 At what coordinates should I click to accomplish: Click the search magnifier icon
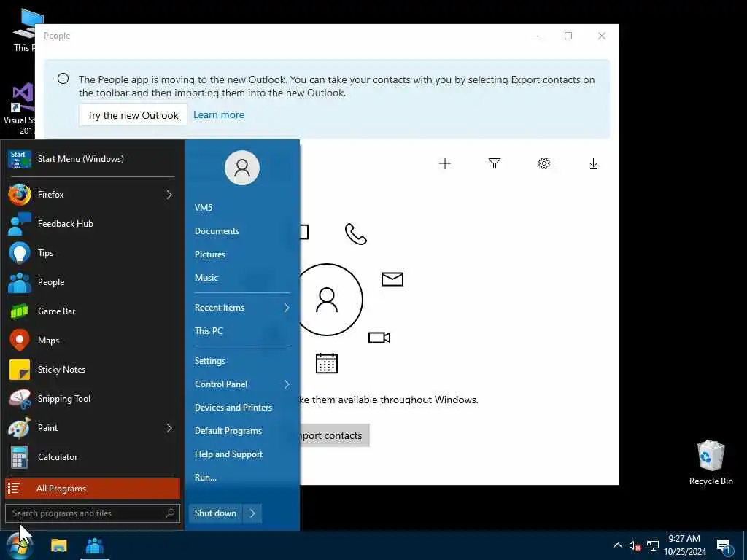click(170, 513)
